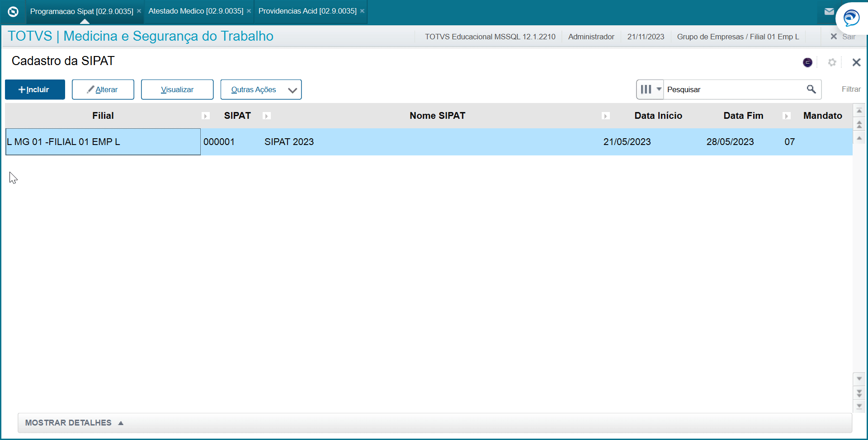Open the mail envelope icon
Viewport: 868px width, 440px height.
[x=829, y=12]
